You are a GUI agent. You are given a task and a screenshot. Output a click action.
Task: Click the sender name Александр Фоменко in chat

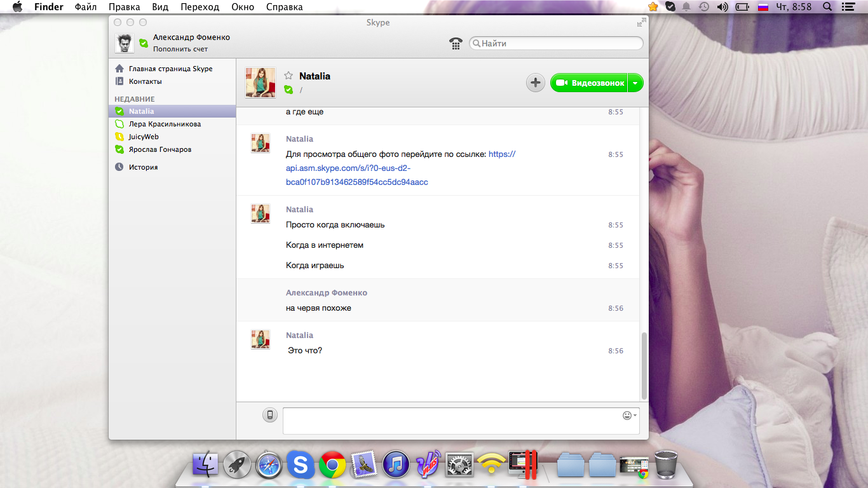click(x=327, y=293)
